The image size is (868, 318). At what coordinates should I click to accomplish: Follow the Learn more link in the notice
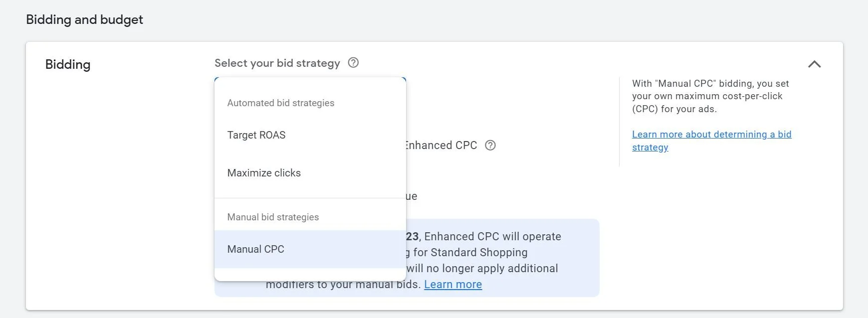(453, 285)
